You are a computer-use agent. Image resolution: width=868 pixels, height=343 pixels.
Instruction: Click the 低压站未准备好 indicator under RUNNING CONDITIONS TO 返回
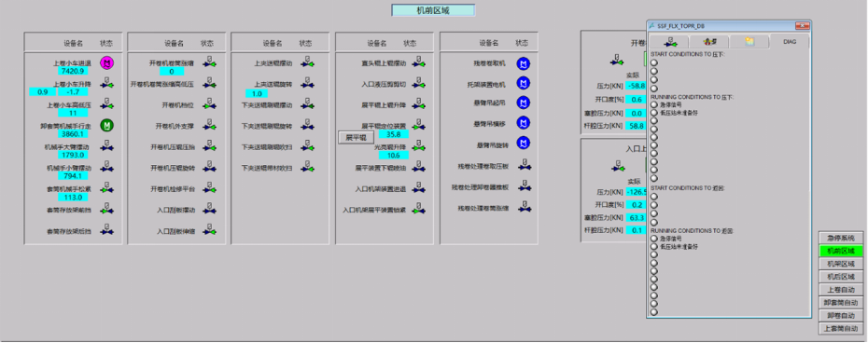[654, 246]
